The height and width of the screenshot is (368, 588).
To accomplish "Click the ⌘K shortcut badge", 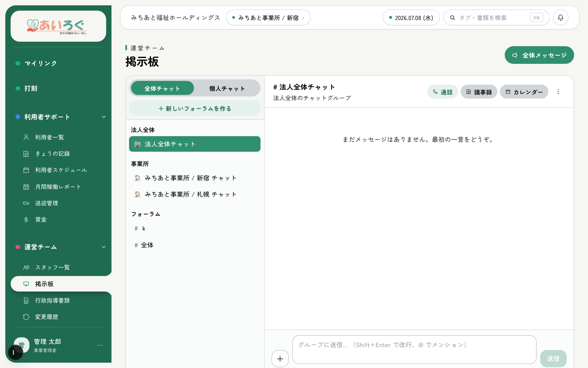I will [536, 18].
